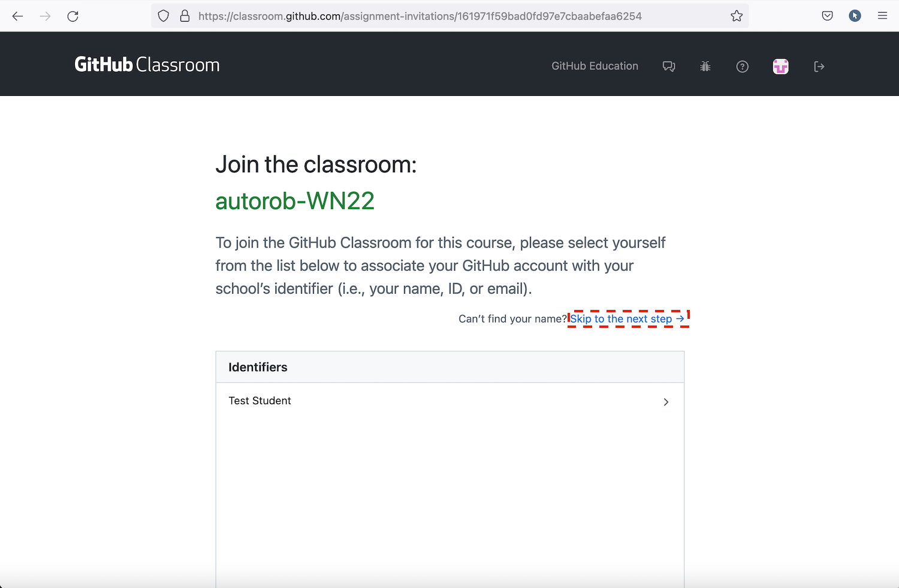Open the pink user avatar

pos(780,67)
